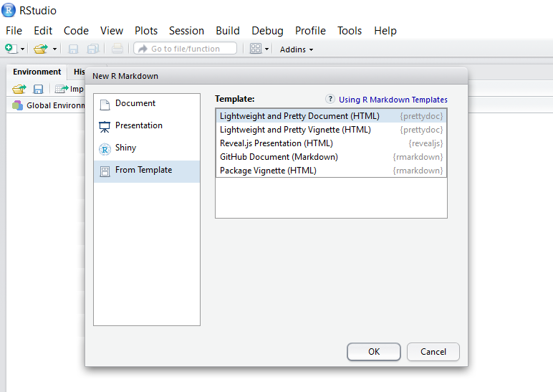Viewport: 553px width, 392px height.
Task: Click the Save All documents icon
Action: 93,49
